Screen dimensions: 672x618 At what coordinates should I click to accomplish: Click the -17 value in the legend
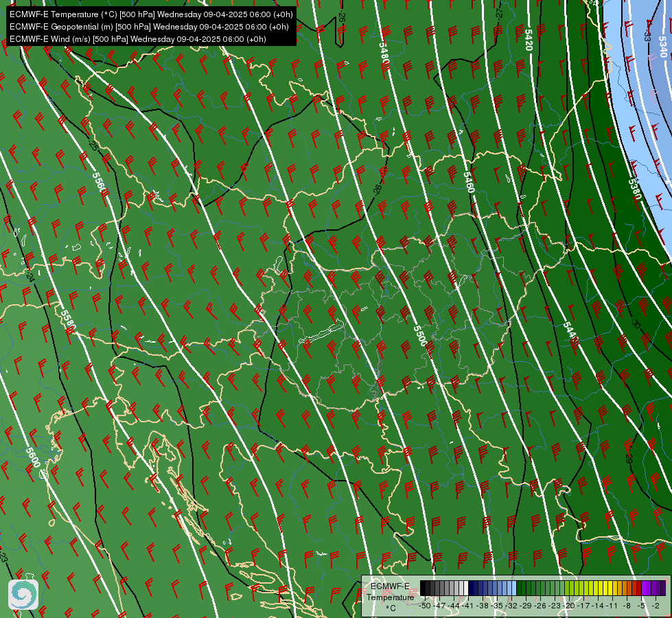(x=583, y=606)
